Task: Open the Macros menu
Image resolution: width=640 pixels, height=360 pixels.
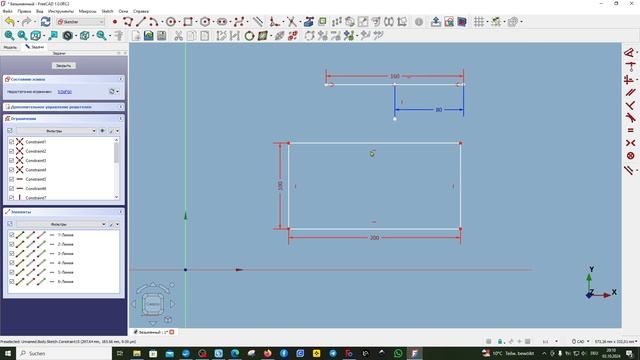Action: point(87,11)
